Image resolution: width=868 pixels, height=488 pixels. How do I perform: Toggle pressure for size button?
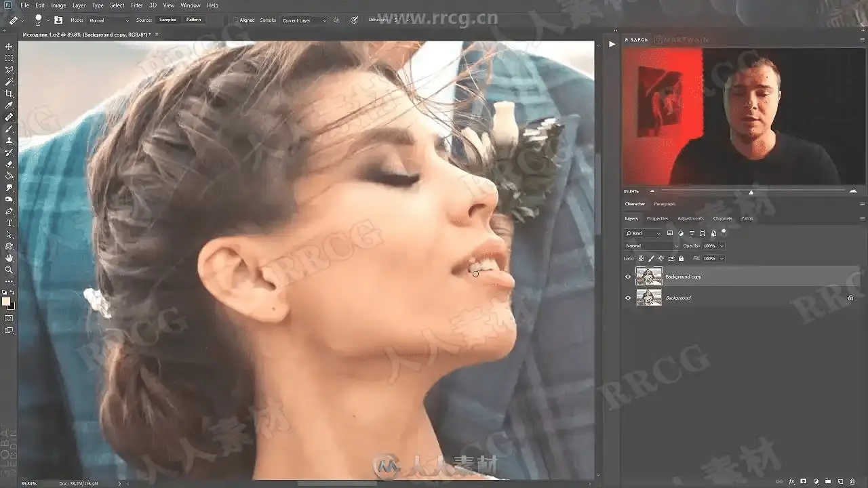[x=354, y=20]
